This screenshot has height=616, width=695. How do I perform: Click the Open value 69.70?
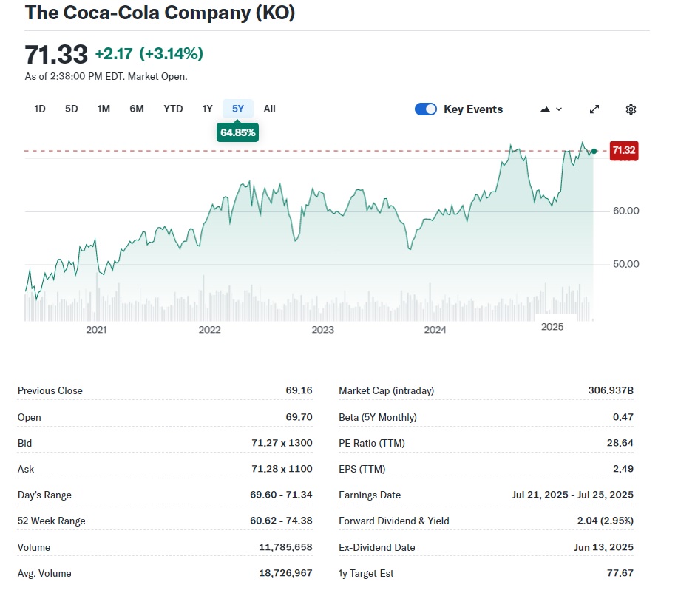299,417
